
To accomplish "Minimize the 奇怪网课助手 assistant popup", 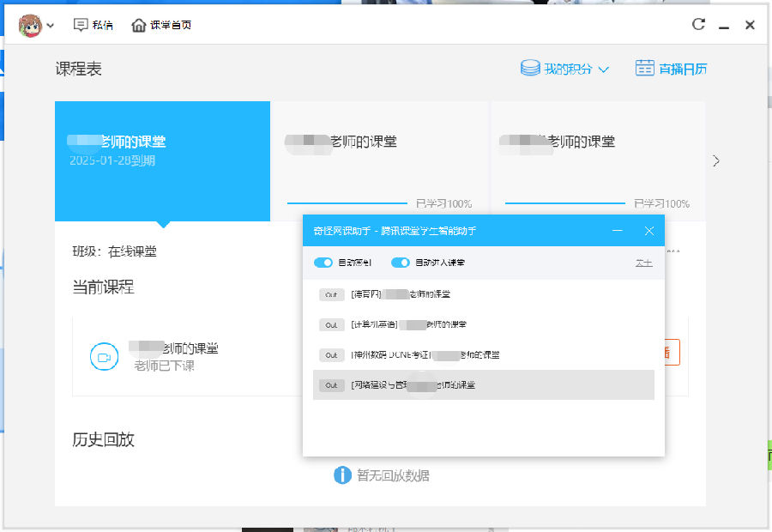I will click(618, 231).
